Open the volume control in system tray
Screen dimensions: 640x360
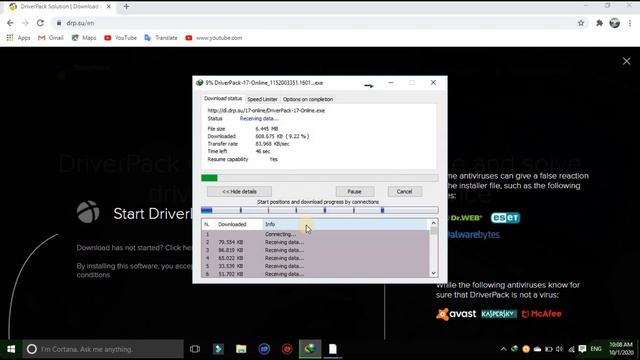(560, 349)
